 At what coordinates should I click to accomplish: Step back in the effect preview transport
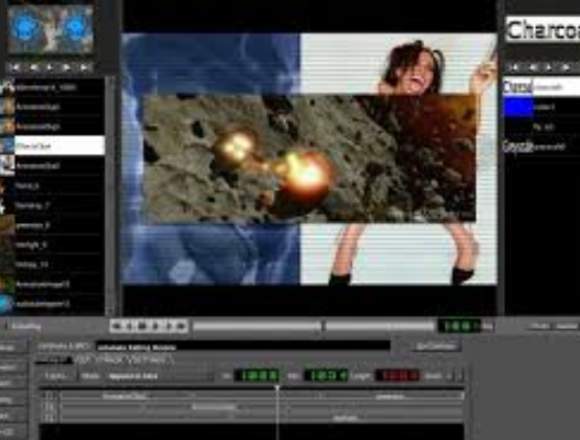(x=533, y=67)
